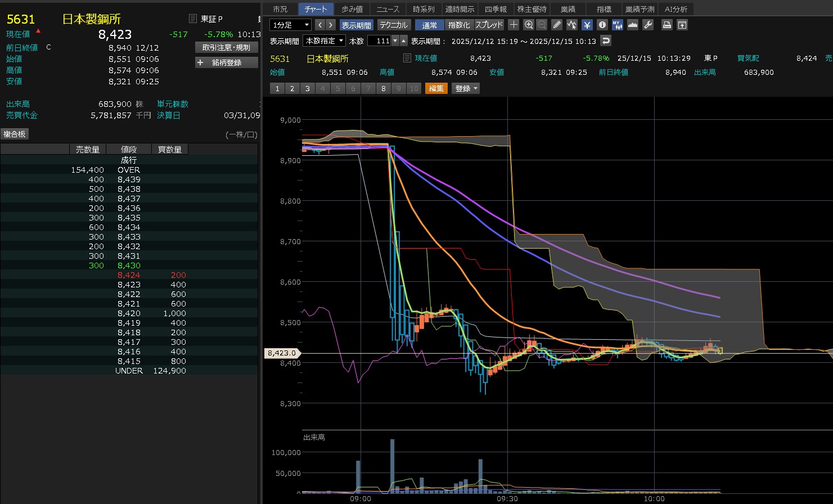The width and height of the screenshot is (833, 504).
Task: Click the reset display period arrow icon
Action: pos(605,40)
